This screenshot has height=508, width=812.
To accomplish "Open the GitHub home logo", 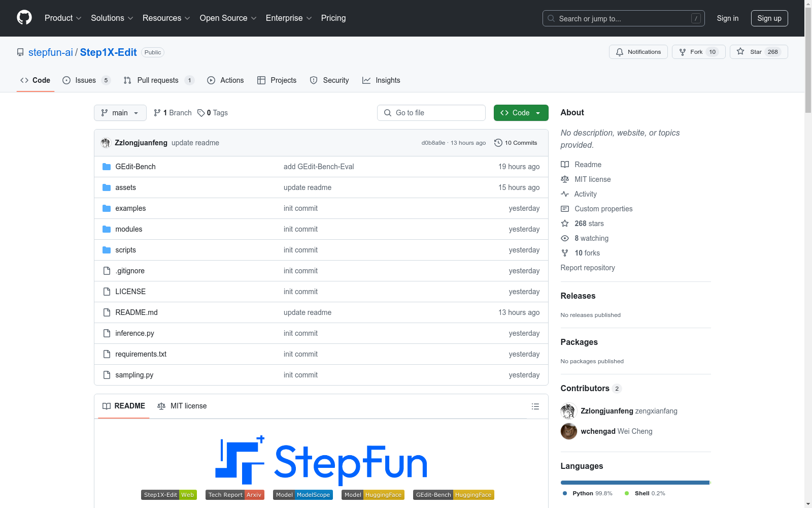I will (24, 18).
